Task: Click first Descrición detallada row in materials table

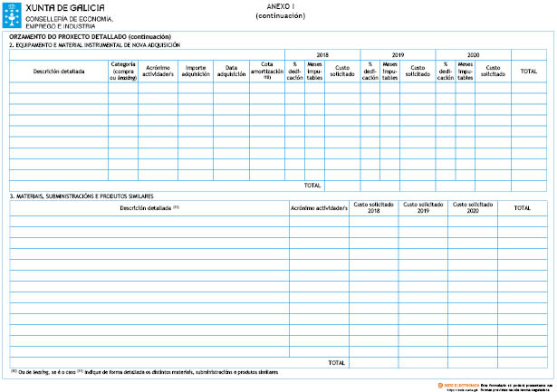Action: tap(149, 221)
